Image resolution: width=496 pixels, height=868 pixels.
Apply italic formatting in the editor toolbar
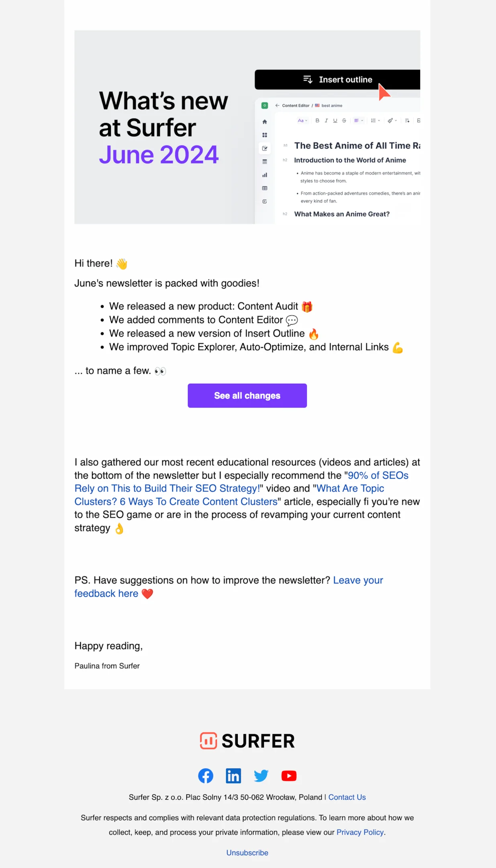326,120
